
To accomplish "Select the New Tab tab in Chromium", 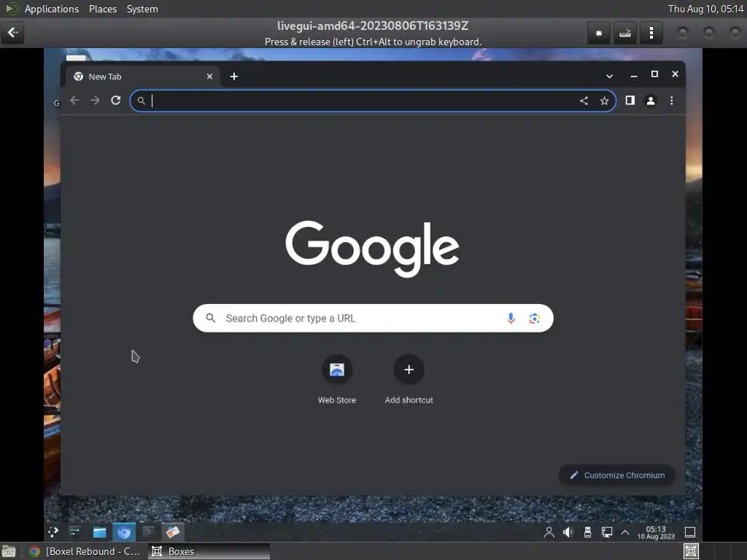I will [141, 77].
